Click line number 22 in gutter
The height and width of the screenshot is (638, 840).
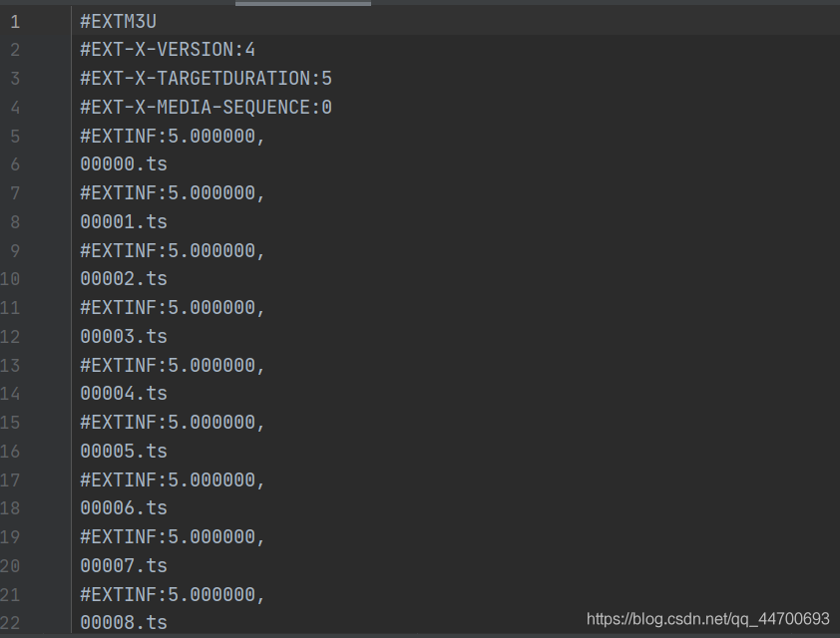(10, 623)
